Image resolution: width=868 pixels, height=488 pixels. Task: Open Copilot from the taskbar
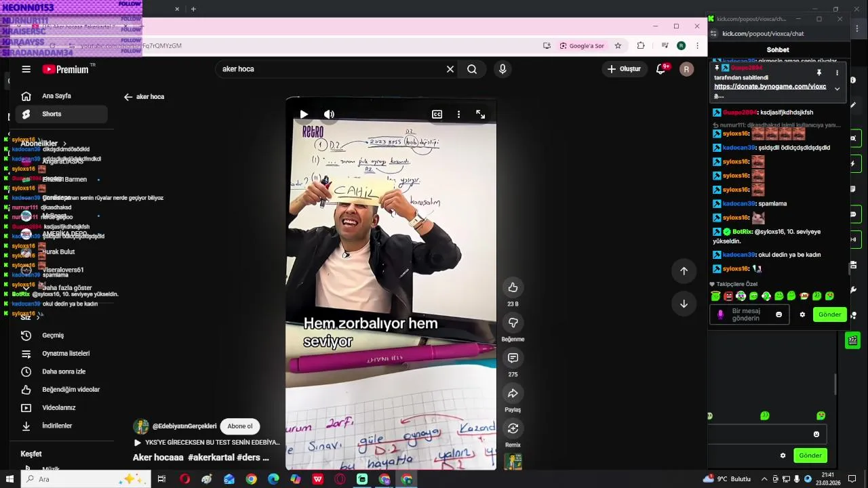coord(296,479)
